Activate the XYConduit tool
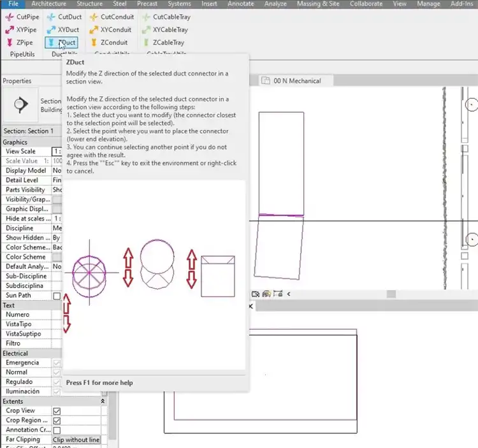The width and height of the screenshot is (478, 448). click(x=110, y=30)
